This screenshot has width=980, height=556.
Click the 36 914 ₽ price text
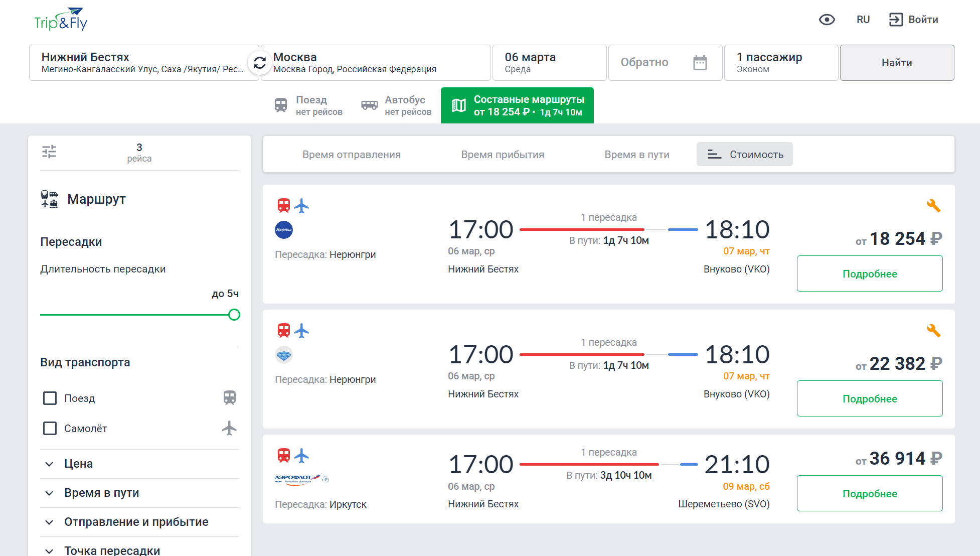pos(899,459)
